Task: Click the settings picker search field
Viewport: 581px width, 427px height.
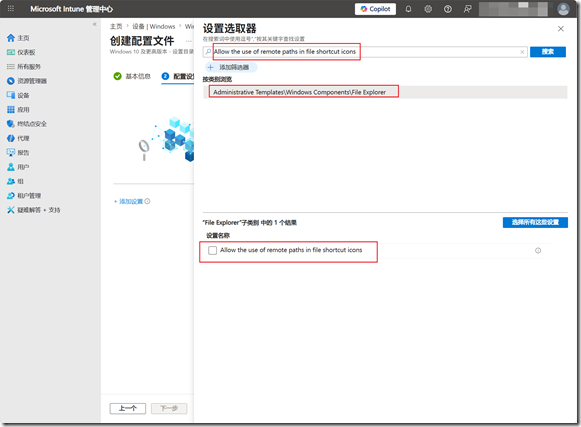Action: click(365, 52)
